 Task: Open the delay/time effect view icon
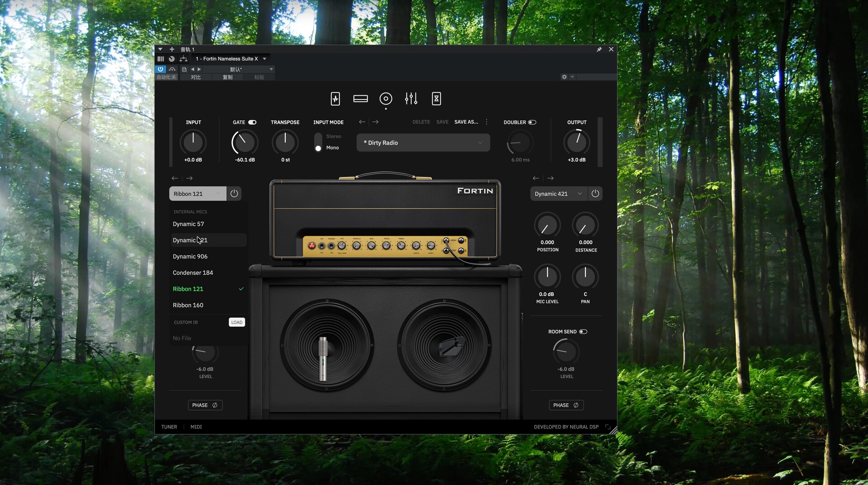[436, 99]
